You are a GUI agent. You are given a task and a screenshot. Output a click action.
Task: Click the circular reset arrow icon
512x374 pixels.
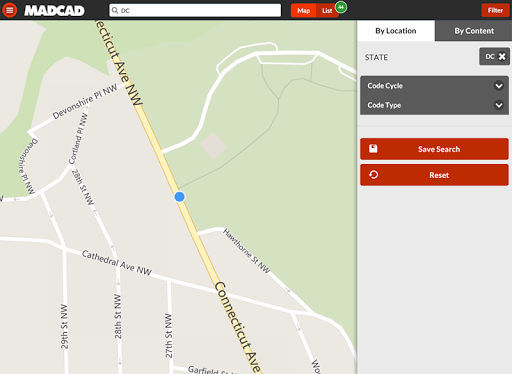[373, 175]
